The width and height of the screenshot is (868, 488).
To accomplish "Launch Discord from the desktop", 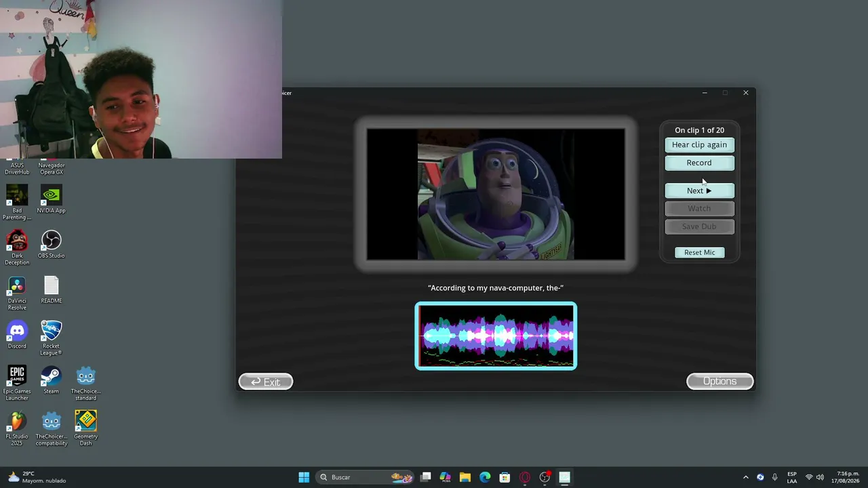I will pos(17,335).
